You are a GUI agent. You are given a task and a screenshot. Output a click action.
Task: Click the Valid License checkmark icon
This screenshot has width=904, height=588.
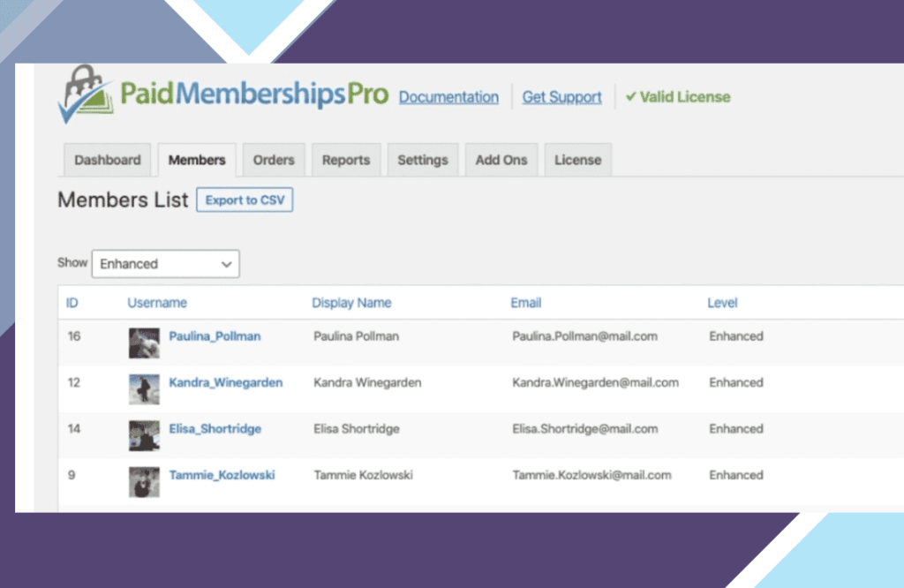click(630, 96)
